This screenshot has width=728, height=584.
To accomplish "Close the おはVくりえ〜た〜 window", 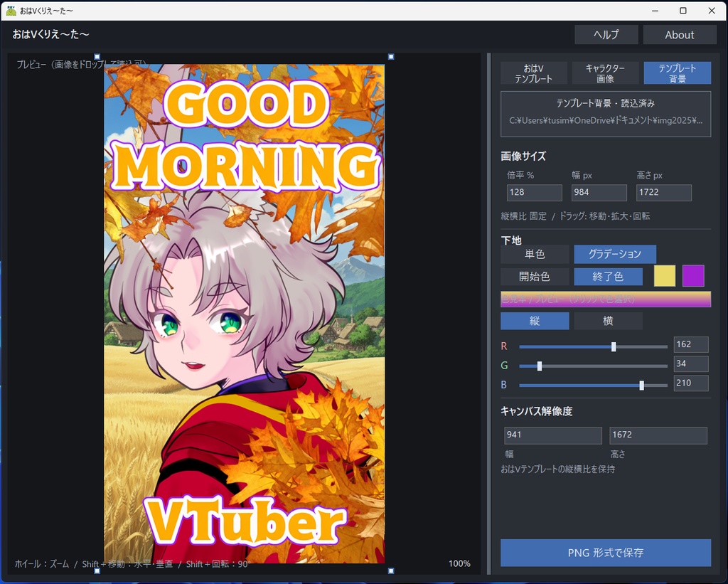I will click(x=712, y=11).
